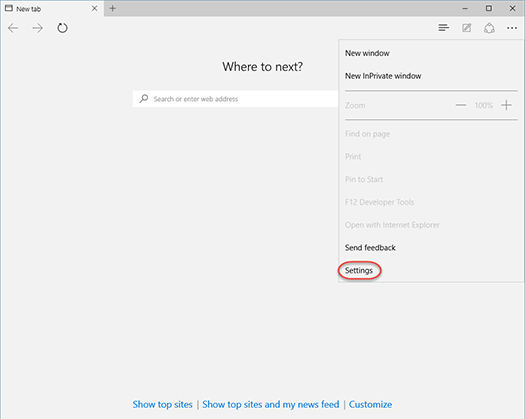The image size is (525, 419).
Task: Decrease zoom with the minus button
Action: click(x=461, y=105)
